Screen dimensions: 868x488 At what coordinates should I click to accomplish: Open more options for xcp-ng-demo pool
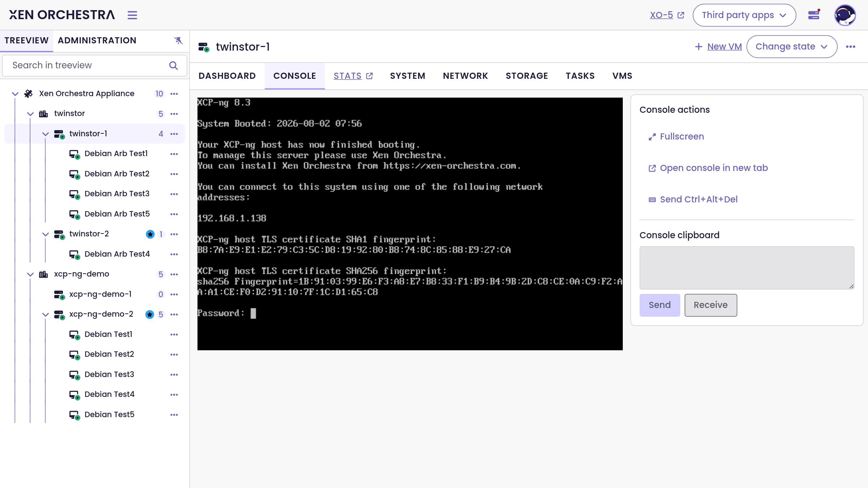174,274
